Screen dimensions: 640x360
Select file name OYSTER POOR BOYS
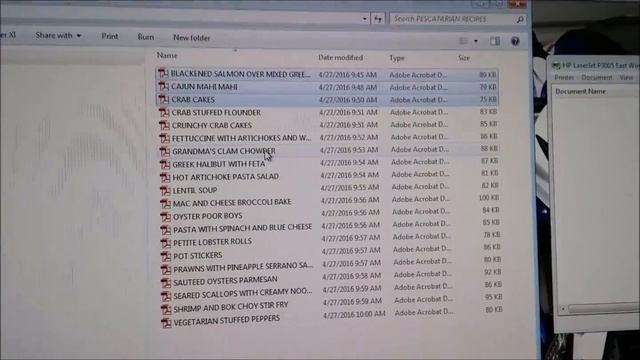point(207,216)
